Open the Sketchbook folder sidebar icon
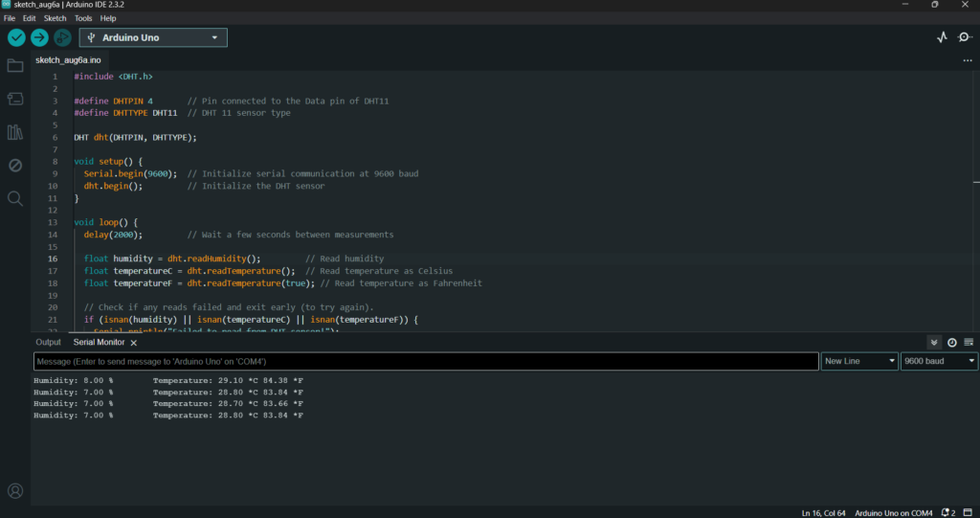Screen dimensions: 980x518 pos(15,66)
